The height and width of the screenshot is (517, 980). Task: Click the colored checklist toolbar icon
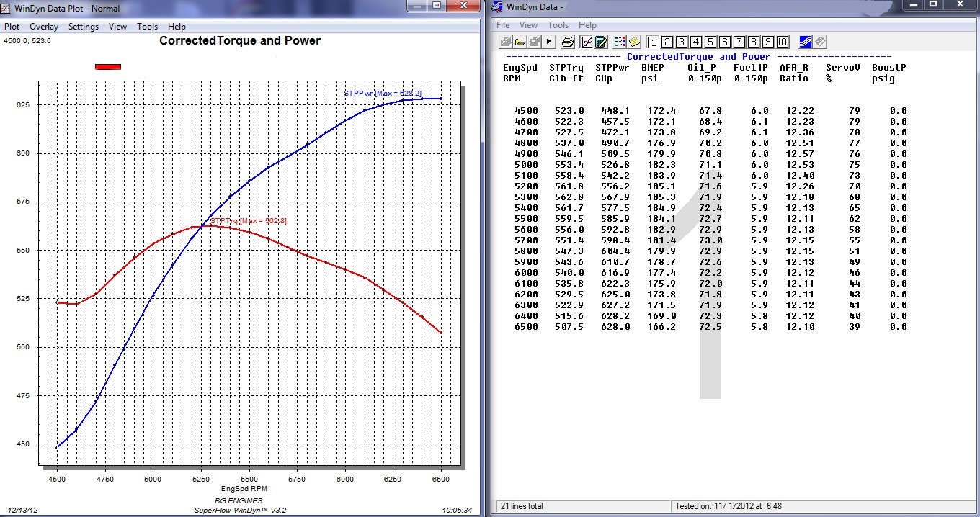[x=620, y=42]
